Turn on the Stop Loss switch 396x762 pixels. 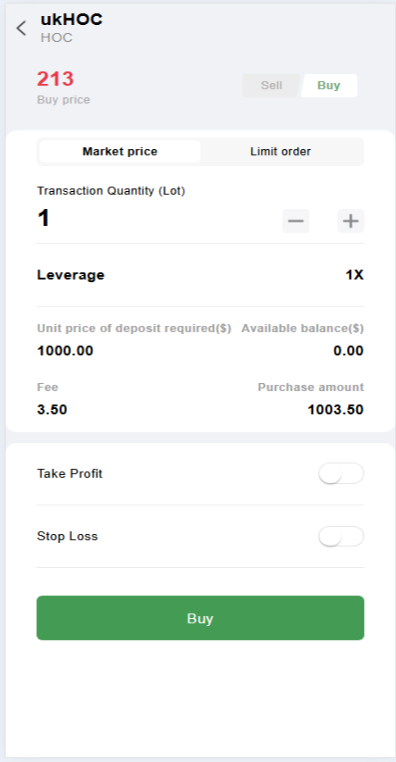341,536
